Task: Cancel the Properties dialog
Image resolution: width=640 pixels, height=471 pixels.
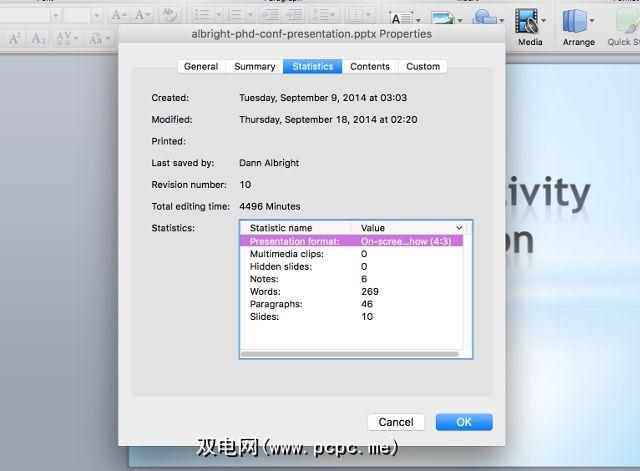Action: [396, 422]
